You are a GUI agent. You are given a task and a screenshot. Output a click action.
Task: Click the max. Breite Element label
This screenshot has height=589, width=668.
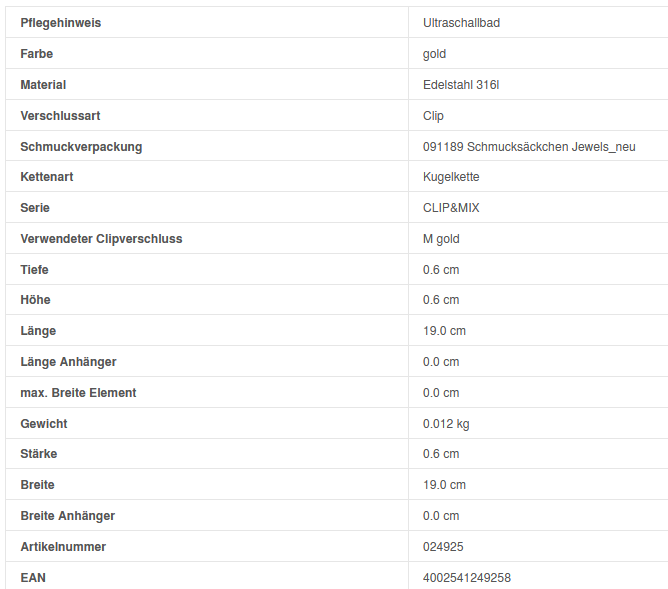pyautogui.click(x=78, y=393)
